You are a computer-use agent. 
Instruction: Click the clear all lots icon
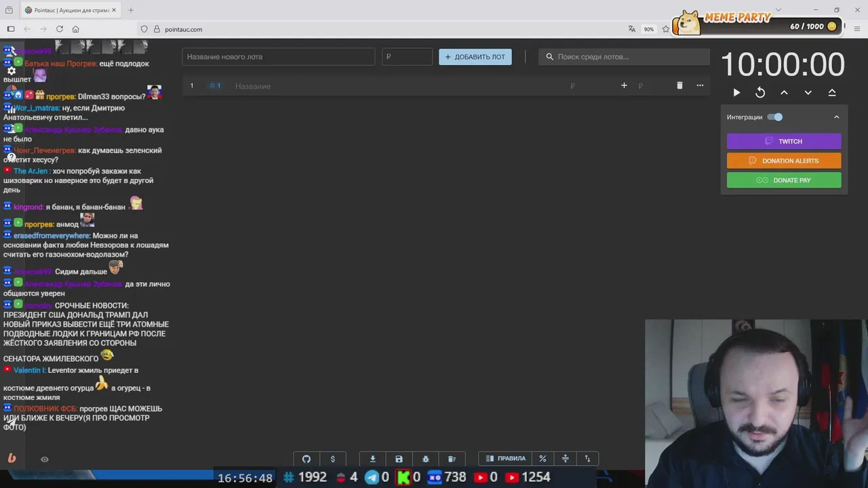(x=452, y=459)
